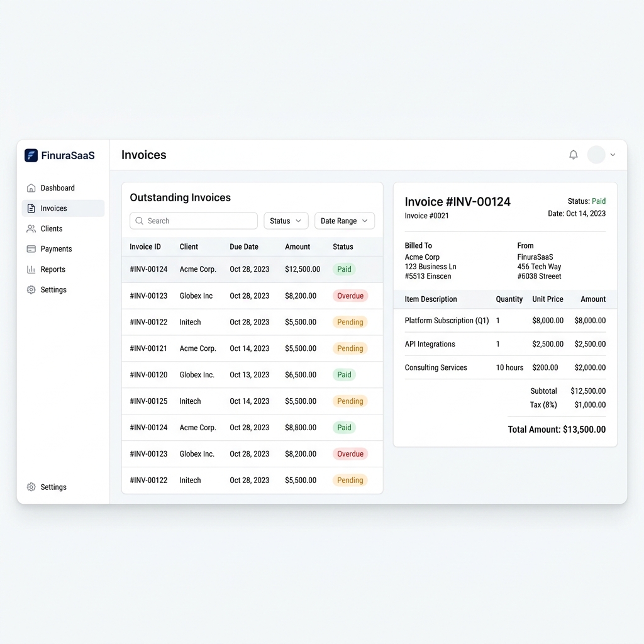Click the Pending badge on #INV-00121 row
The image size is (644, 644).
point(350,348)
